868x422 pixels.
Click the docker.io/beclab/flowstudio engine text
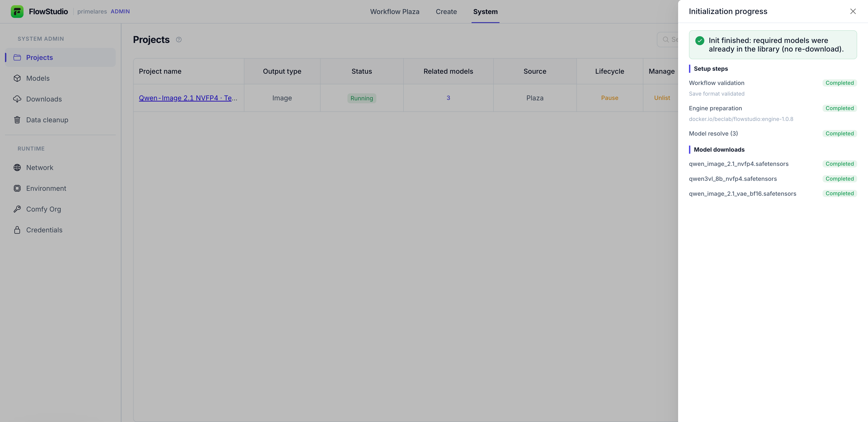[741, 119]
